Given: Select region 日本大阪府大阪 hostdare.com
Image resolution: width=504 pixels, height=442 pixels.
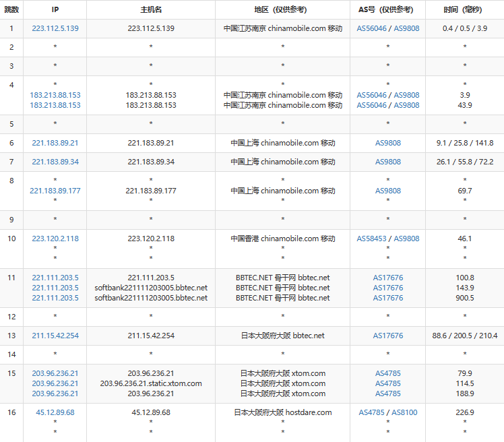Looking at the screenshot, I should [283, 412].
